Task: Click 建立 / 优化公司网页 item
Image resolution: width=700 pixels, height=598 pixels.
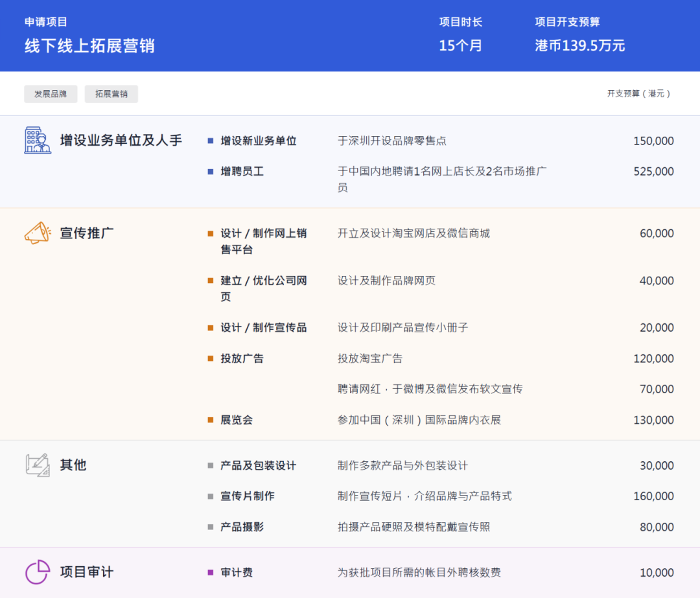Action: [x=263, y=288]
